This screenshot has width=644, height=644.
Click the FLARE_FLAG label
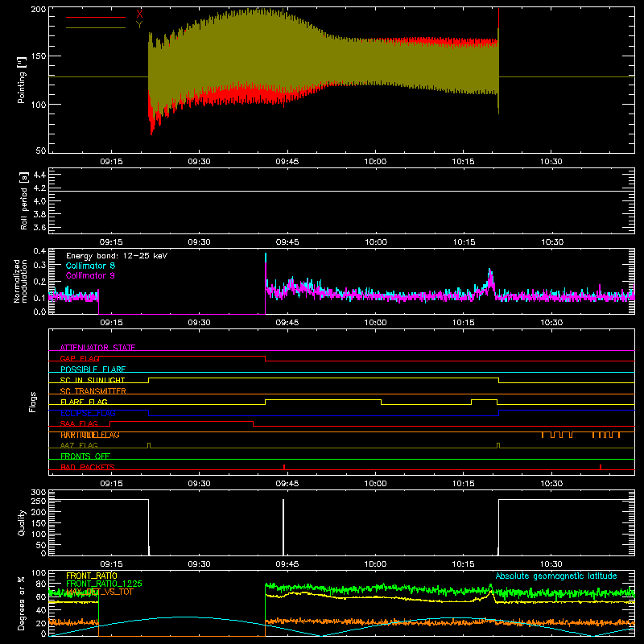click(84, 402)
